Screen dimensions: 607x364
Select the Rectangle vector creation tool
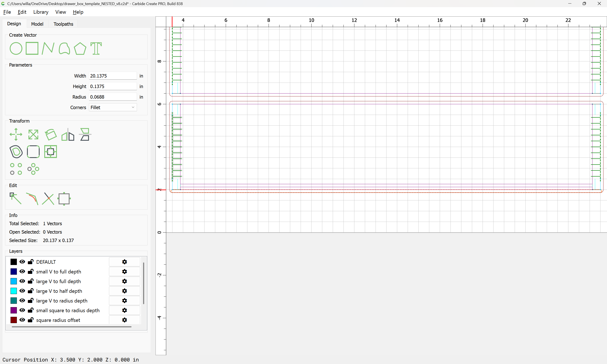coord(32,48)
